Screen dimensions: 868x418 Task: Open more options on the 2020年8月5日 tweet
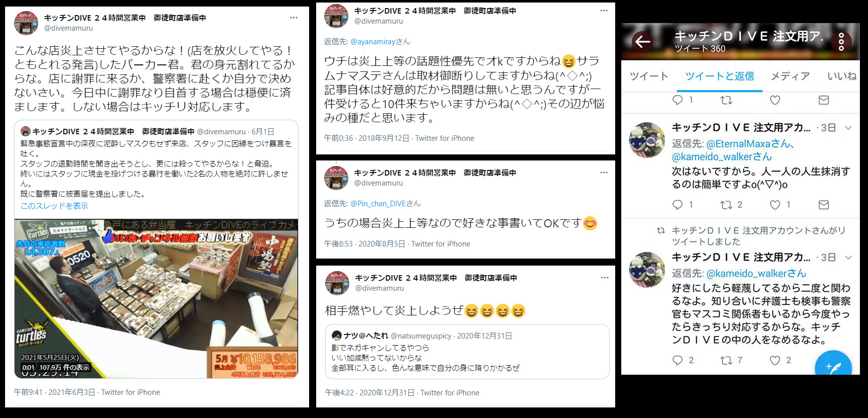[x=604, y=173]
